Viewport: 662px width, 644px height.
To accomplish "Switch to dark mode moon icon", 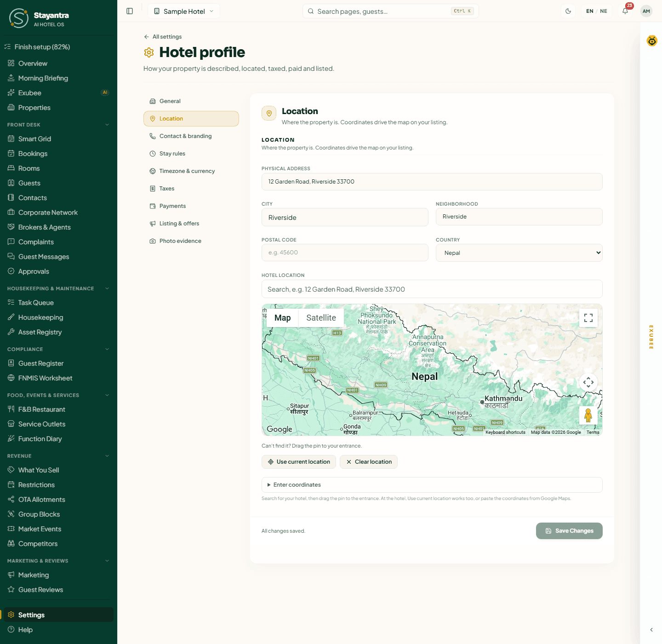I will [568, 11].
